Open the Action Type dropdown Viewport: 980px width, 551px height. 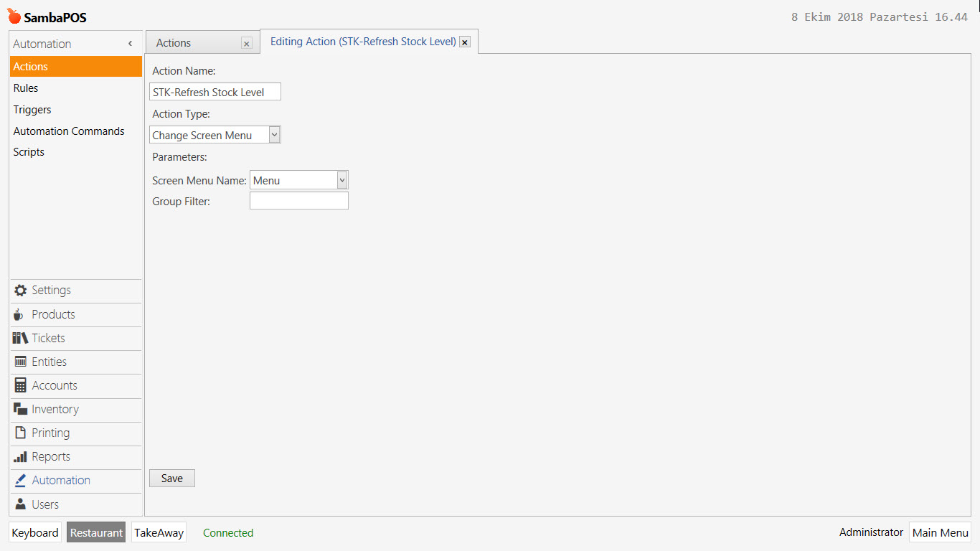tap(274, 135)
